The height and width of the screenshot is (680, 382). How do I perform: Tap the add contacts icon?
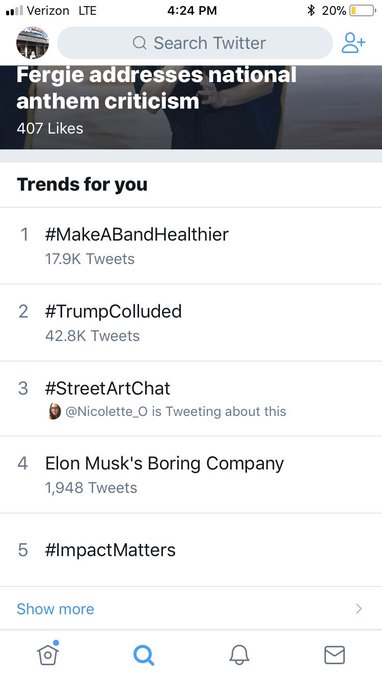353,43
